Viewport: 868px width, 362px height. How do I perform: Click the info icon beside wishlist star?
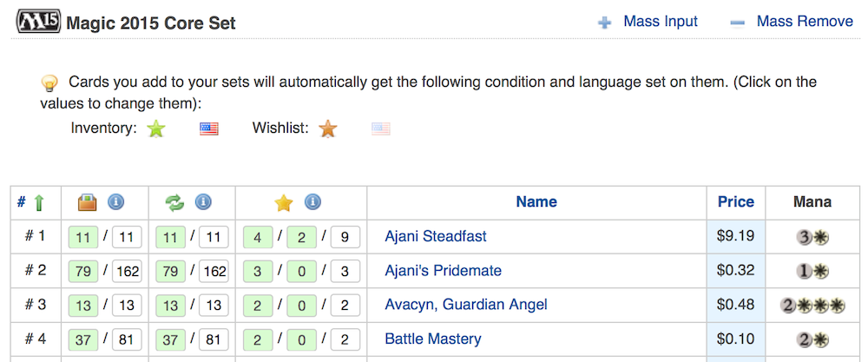(x=313, y=202)
